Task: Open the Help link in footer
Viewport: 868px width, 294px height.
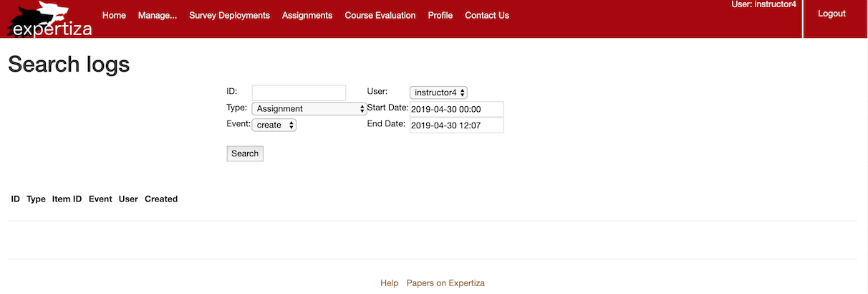Action: [x=389, y=283]
